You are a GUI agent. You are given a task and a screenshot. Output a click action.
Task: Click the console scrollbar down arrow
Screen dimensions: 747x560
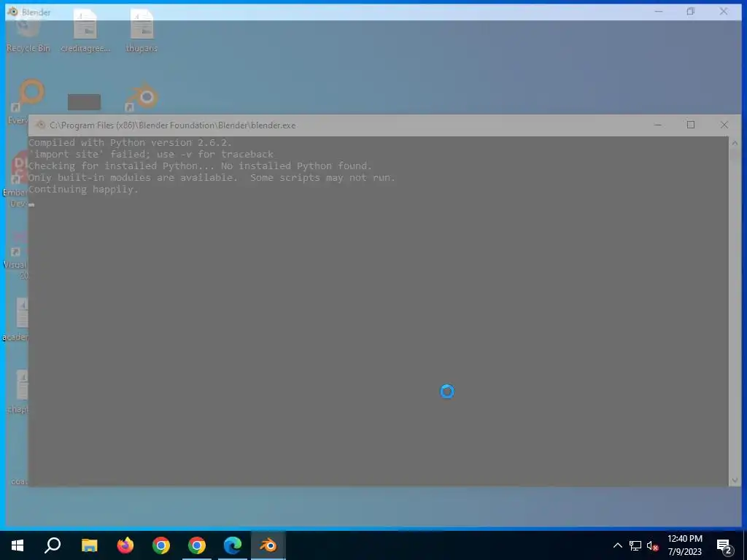[734, 481]
